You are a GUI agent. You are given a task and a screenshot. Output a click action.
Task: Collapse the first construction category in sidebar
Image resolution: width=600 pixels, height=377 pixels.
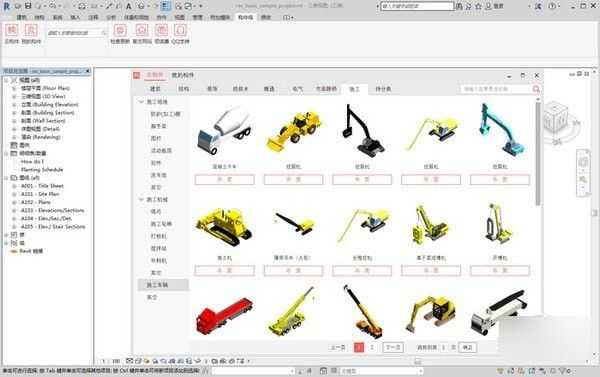(141, 102)
